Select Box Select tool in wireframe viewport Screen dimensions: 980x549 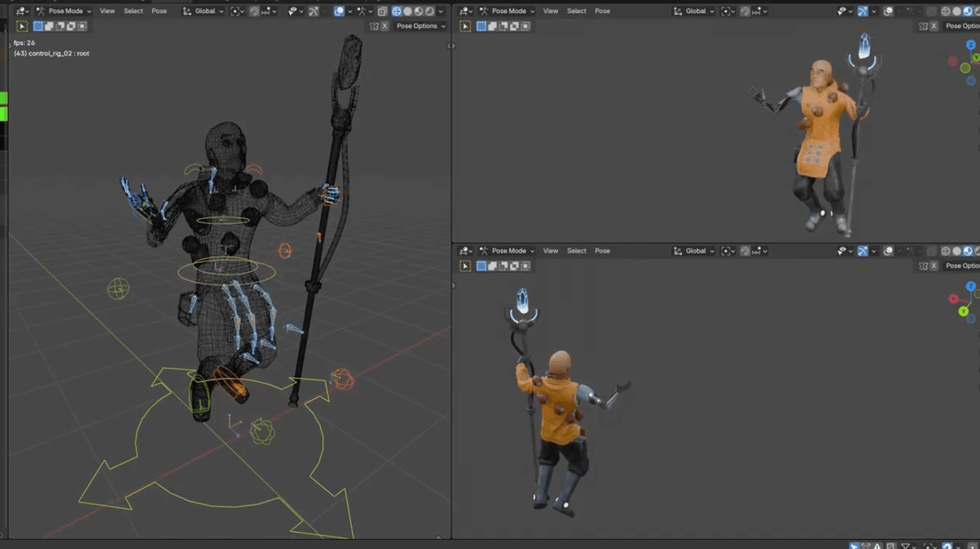click(22, 26)
